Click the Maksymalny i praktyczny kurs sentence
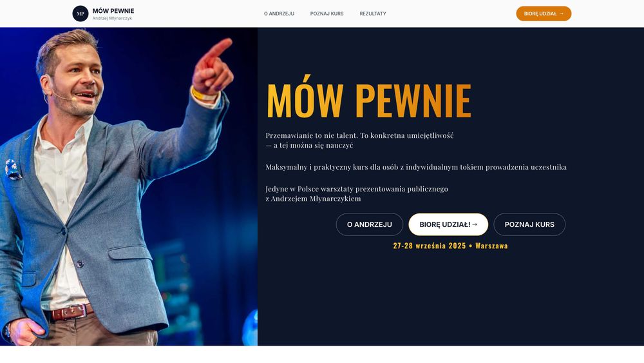 coord(416,167)
